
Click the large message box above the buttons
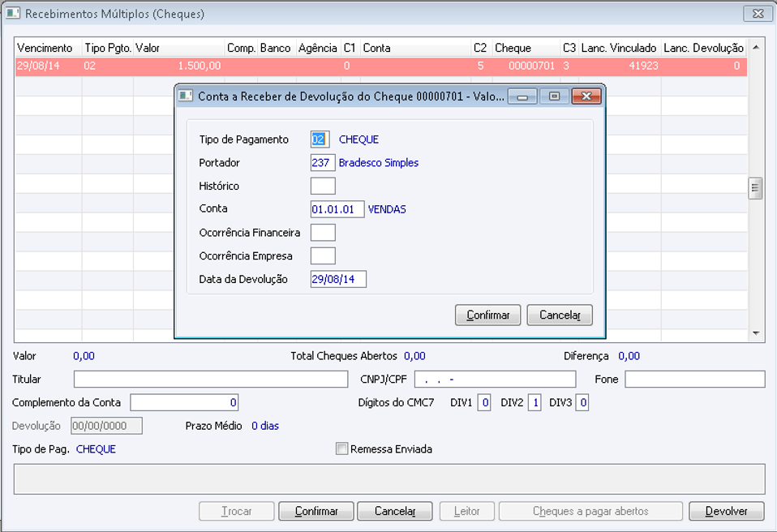coord(389,479)
